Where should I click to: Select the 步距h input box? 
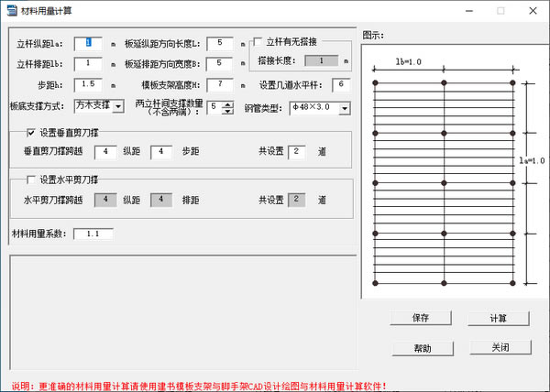pyautogui.click(x=94, y=85)
